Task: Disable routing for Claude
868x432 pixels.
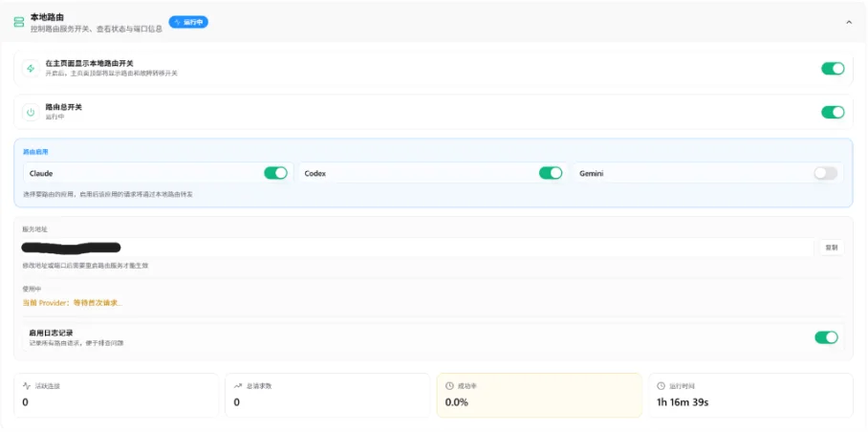Action: coord(275,173)
